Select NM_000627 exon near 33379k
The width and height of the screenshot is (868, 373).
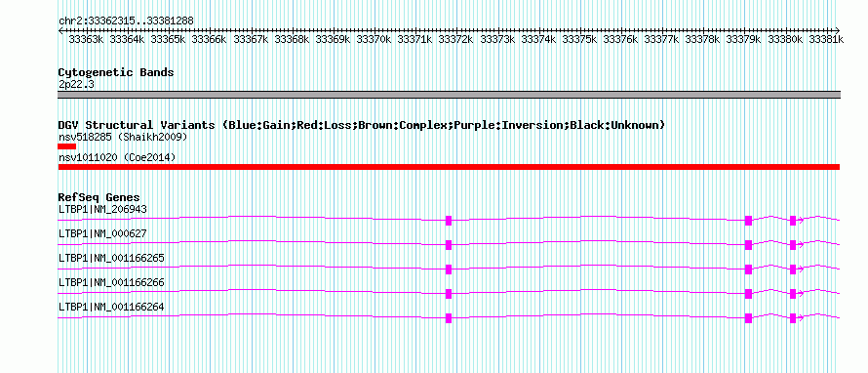748,245
